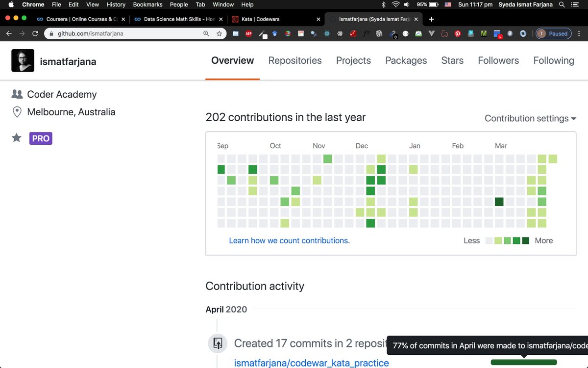
Task: Open the Stars tab
Action: (x=452, y=60)
